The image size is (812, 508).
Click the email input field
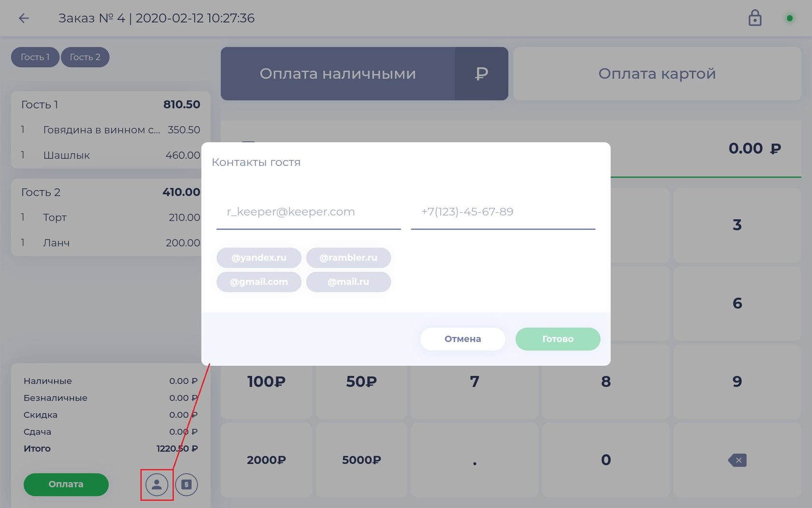[308, 212]
